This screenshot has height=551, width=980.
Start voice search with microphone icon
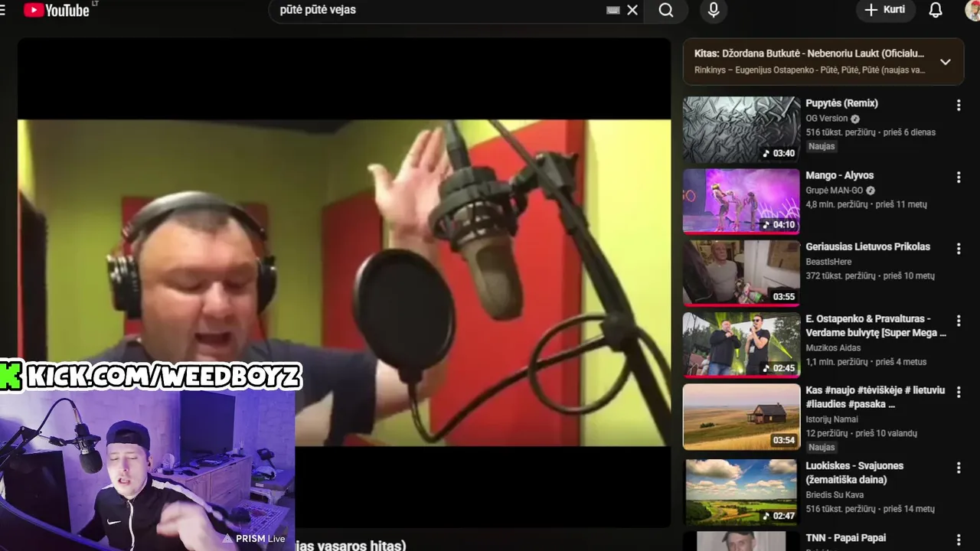coord(714,10)
